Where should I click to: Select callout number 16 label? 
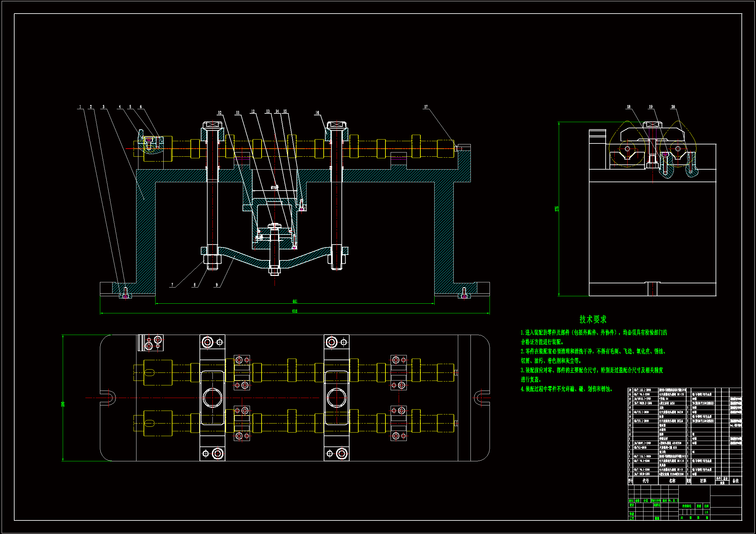[x=317, y=112]
